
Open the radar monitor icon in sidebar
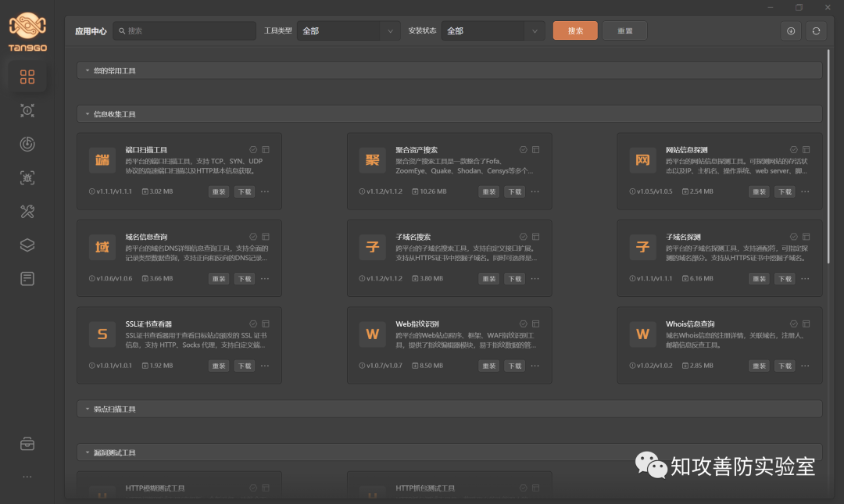27,144
